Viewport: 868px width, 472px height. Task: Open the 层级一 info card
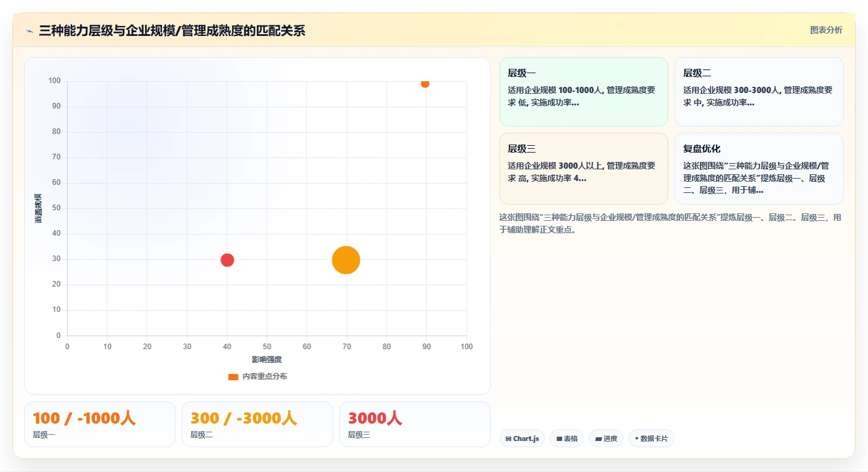(583, 92)
